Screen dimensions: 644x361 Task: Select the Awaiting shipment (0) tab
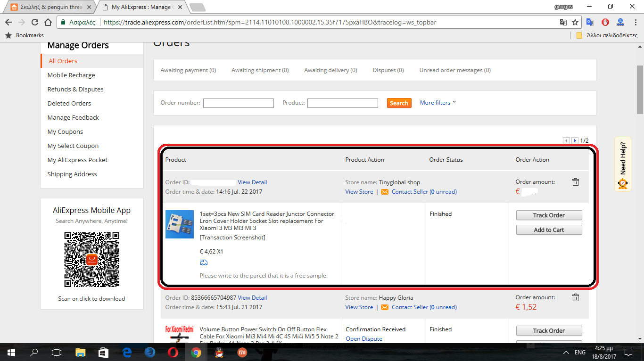(260, 70)
